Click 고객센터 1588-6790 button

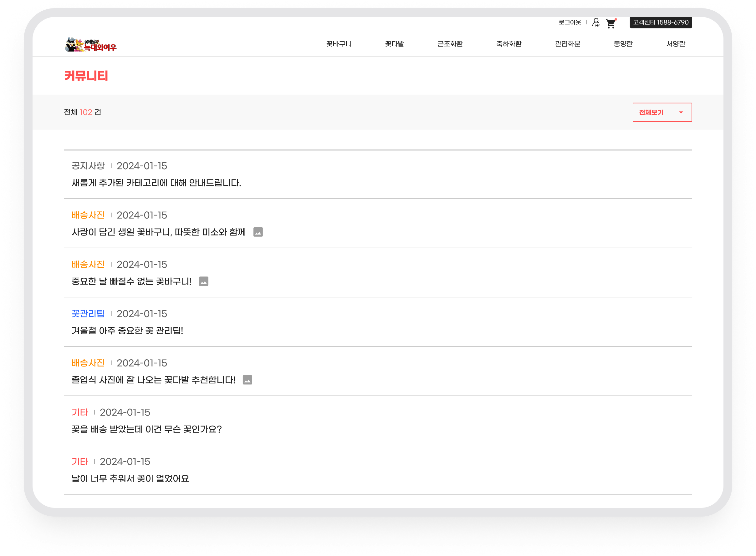661,22
